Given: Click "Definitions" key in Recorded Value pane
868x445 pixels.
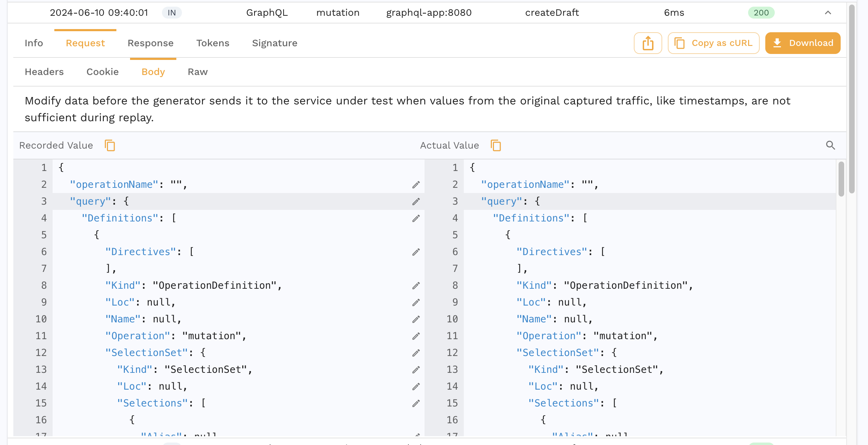Looking at the screenshot, I should coord(120,218).
